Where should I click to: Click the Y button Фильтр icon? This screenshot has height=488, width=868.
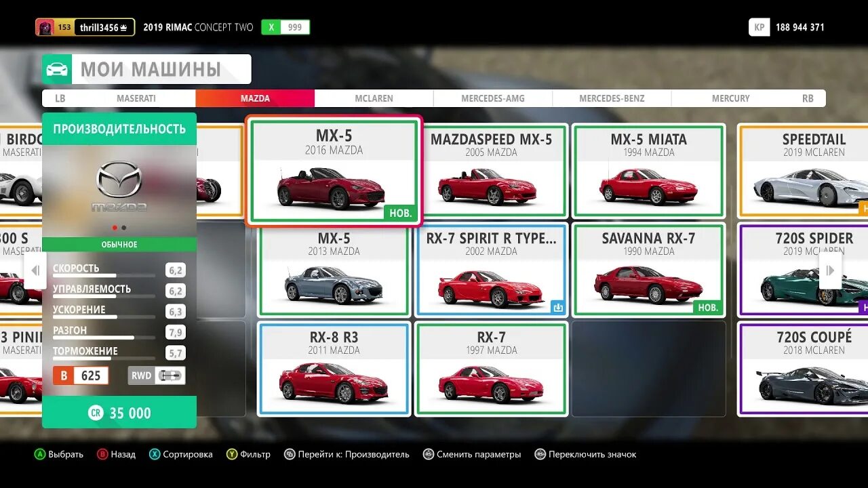click(232, 454)
